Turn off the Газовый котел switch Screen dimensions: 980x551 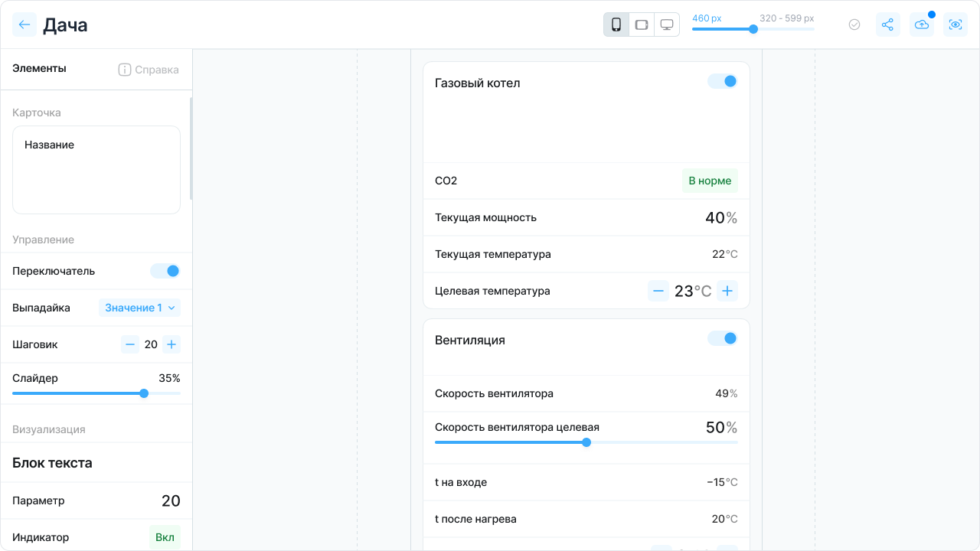(x=722, y=81)
